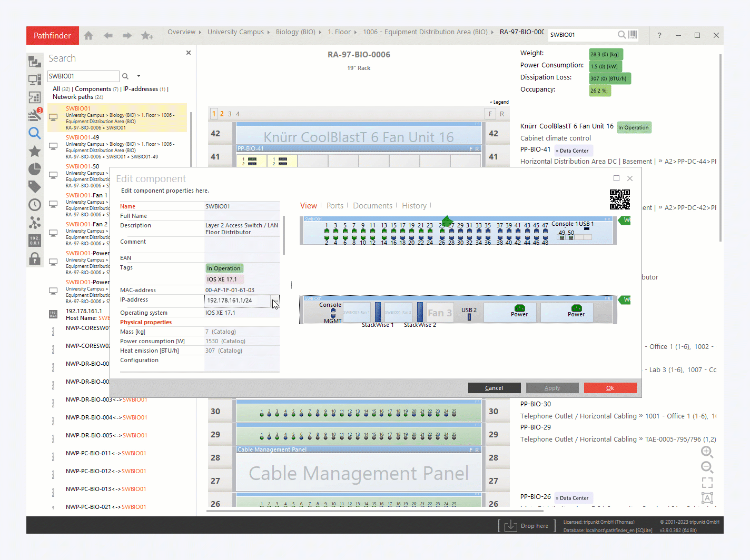The image size is (750, 560).
Task: Open the Documents tab
Action: point(372,206)
